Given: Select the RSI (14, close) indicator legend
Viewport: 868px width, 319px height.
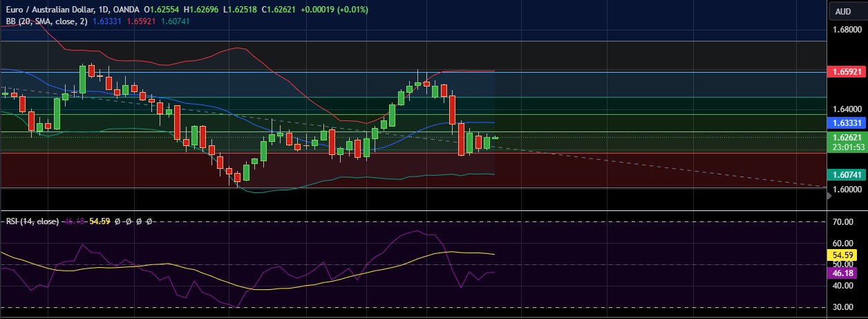Looking at the screenshot, I should pos(32,221).
